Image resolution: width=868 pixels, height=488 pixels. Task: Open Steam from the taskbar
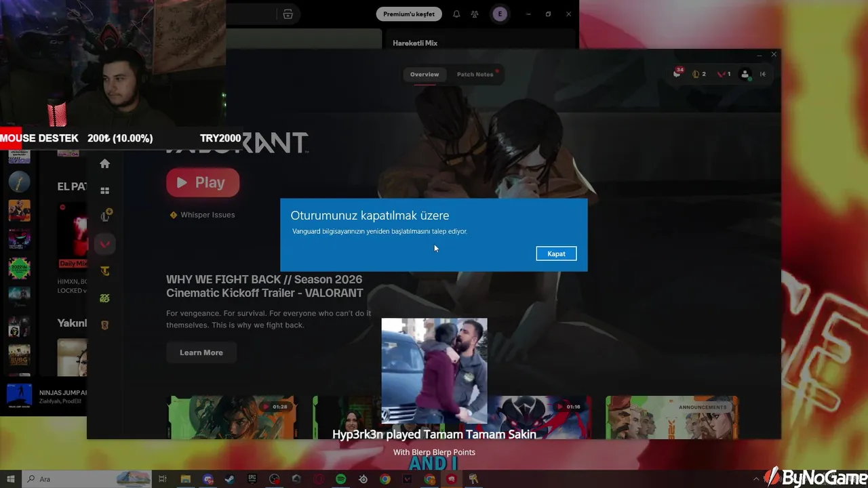[x=230, y=479]
